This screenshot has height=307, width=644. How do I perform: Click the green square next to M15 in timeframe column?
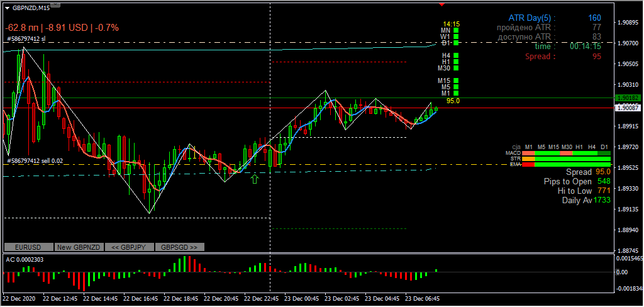(x=456, y=81)
